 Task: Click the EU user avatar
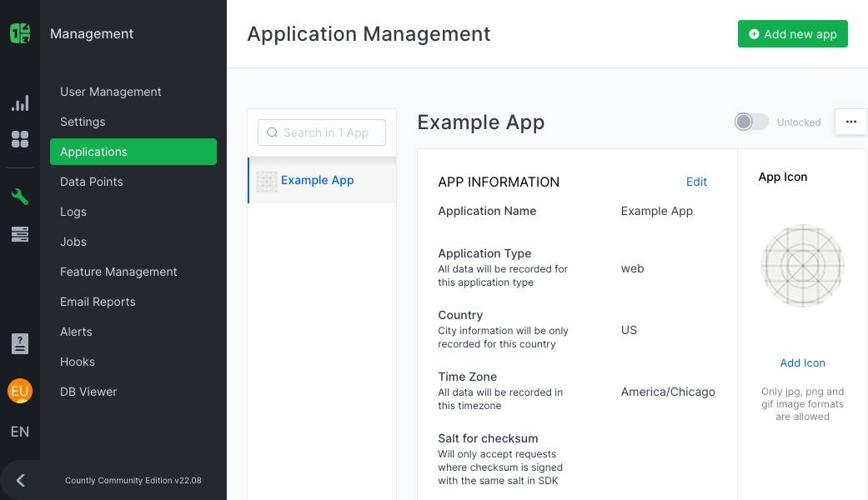20,391
